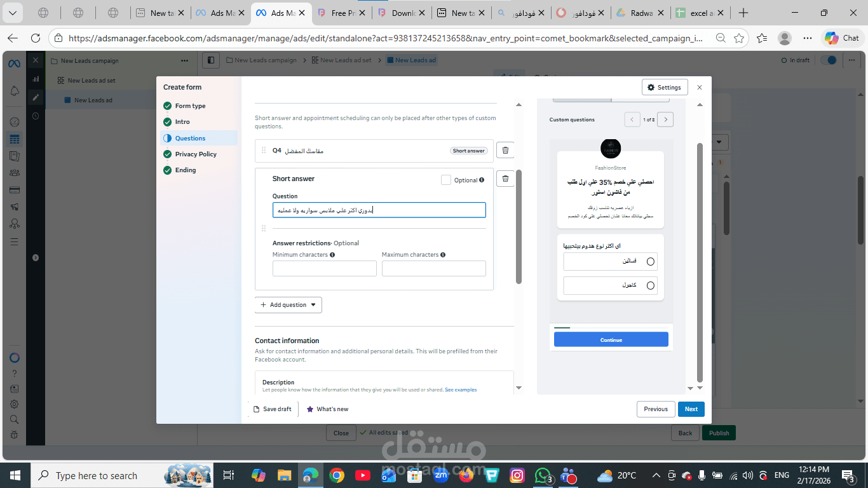
Task: Open the All tools hamburger icon in the left sidebar
Action: pos(15,241)
